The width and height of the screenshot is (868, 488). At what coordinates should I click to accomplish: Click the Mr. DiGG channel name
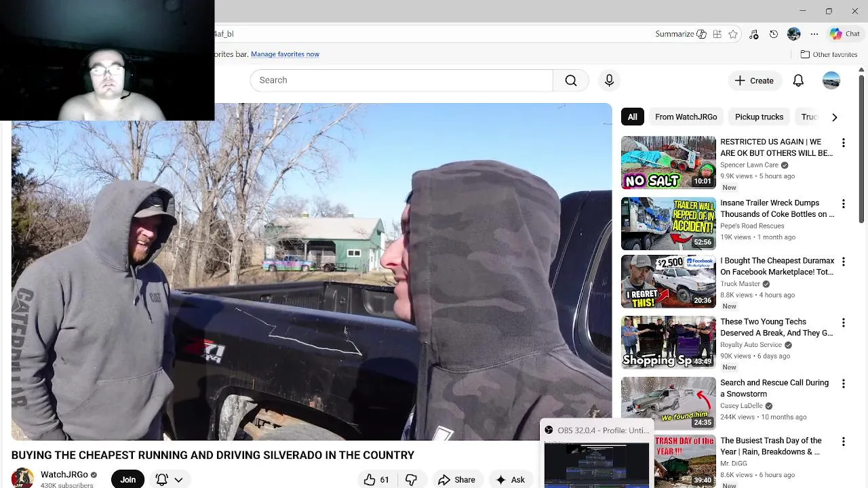734,463
